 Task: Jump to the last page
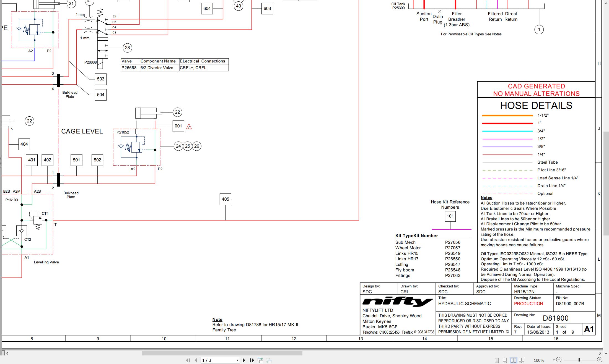[252, 360]
